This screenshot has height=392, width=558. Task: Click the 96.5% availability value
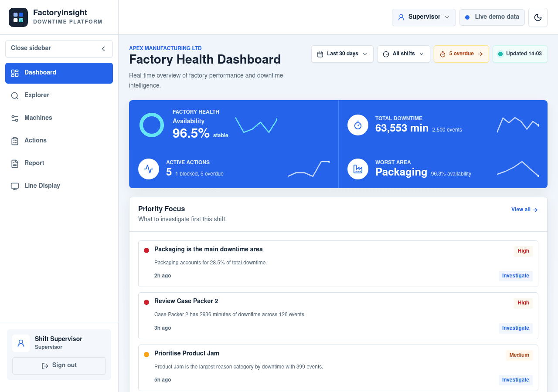point(191,133)
